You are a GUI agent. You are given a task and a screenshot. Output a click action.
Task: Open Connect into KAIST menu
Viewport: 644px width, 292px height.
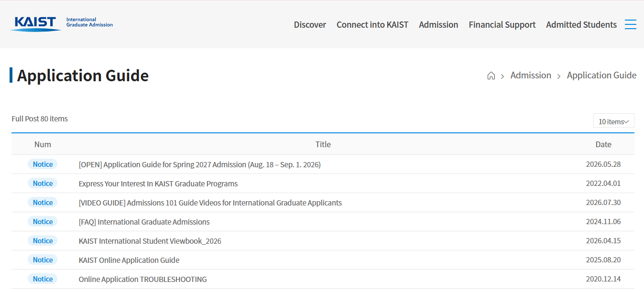click(372, 24)
